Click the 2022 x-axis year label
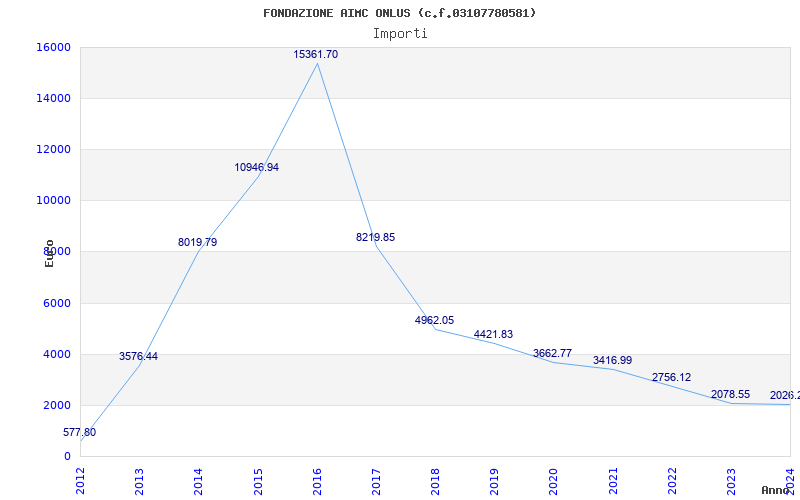The height and width of the screenshot is (500, 800). pos(672,481)
